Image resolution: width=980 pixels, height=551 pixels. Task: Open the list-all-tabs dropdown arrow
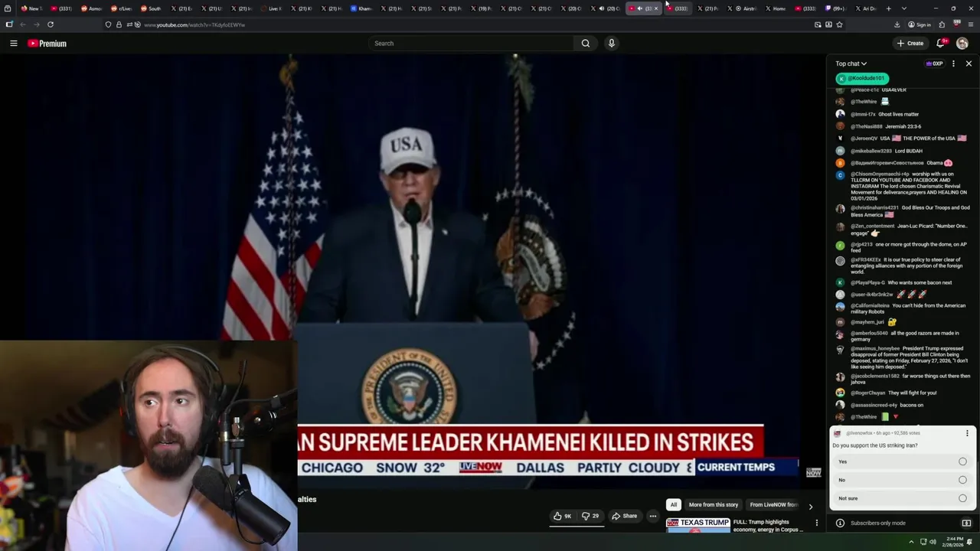point(904,8)
